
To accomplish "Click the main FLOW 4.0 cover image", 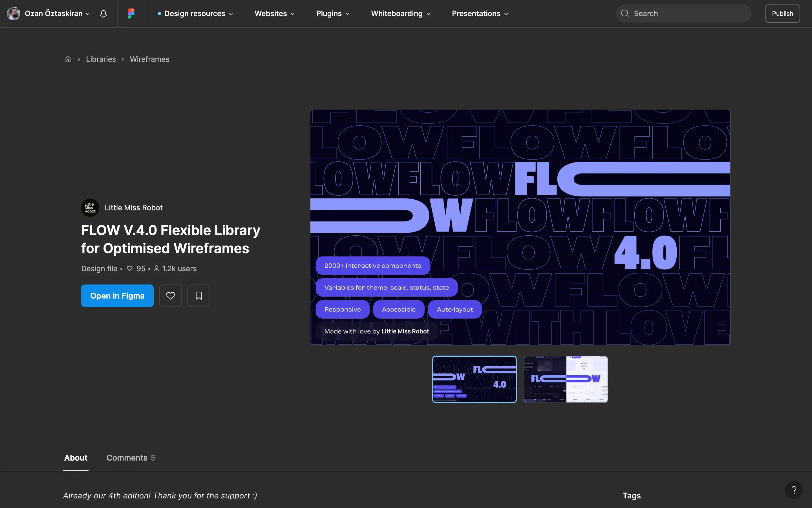I will click(x=520, y=227).
